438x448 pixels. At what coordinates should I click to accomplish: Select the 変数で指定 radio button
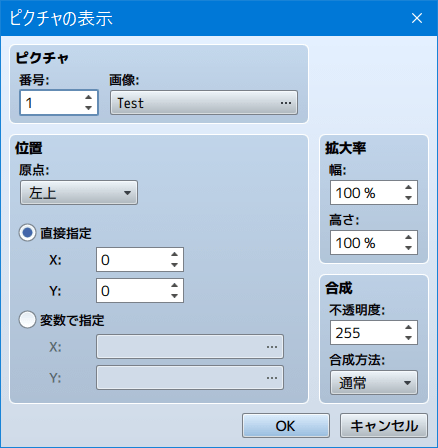(x=27, y=320)
